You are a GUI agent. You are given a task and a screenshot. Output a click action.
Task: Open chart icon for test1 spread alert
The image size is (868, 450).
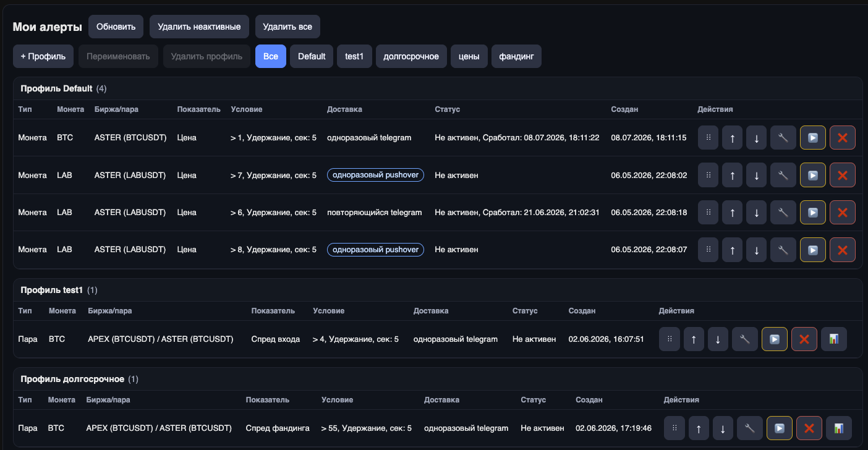[834, 339]
